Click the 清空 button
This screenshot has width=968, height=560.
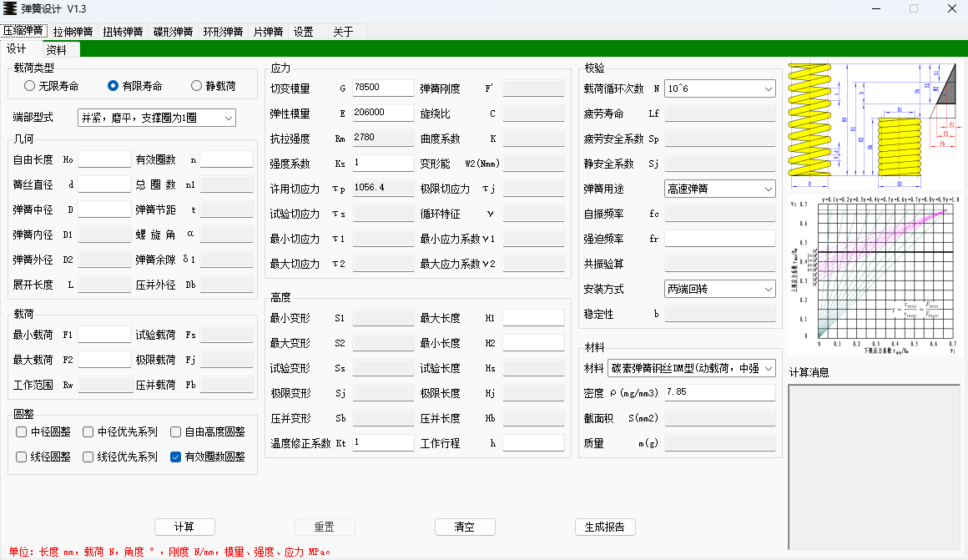point(465,527)
